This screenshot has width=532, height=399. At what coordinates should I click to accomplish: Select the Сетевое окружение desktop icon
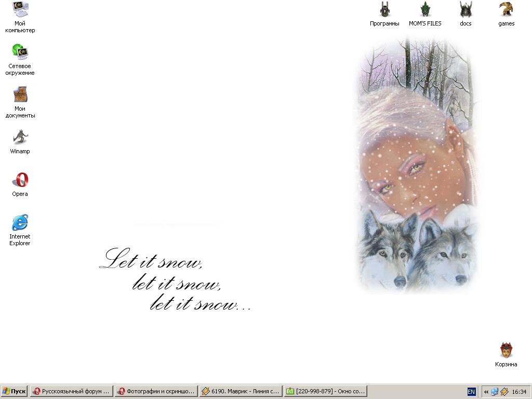pyautogui.click(x=20, y=60)
